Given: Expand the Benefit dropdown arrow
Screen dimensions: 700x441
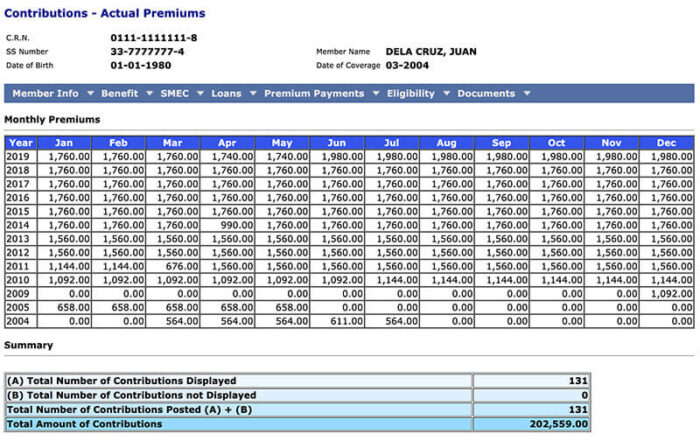Looking at the screenshot, I should pyautogui.click(x=150, y=93).
